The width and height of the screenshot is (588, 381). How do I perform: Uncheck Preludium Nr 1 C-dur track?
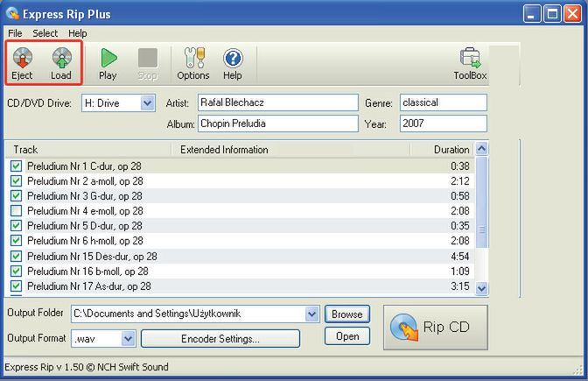pyautogui.click(x=16, y=166)
